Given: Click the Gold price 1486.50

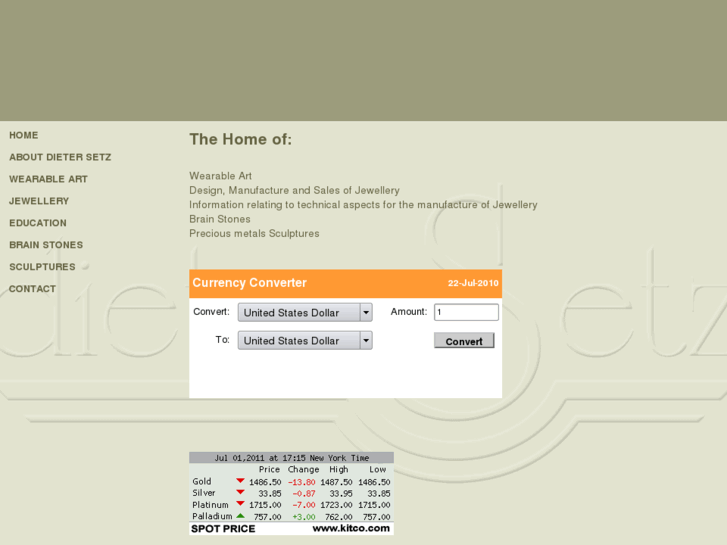Looking at the screenshot, I should tap(265, 482).
